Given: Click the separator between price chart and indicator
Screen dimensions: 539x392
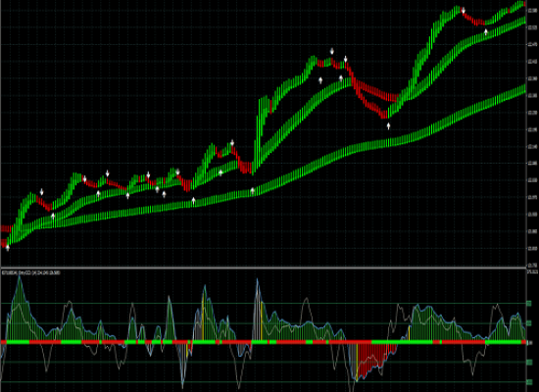Looking at the screenshot, I should coord(264,268).
